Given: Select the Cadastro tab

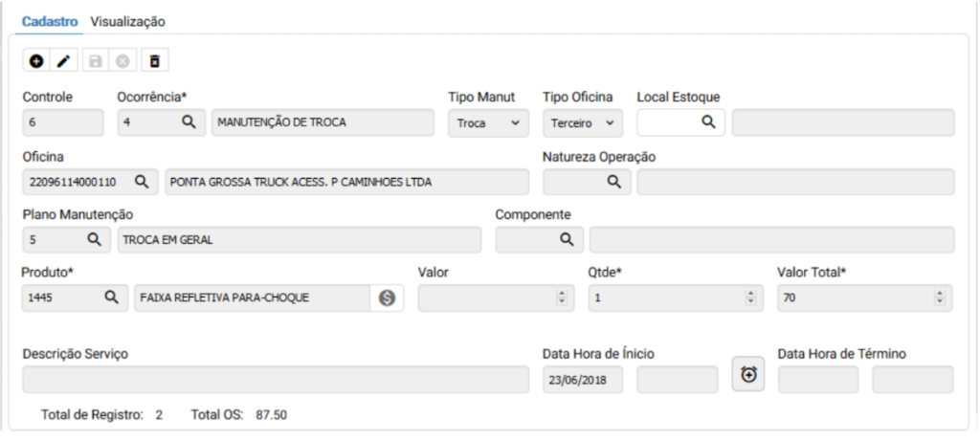Looking at the screenshot, I should pos(49,21).
